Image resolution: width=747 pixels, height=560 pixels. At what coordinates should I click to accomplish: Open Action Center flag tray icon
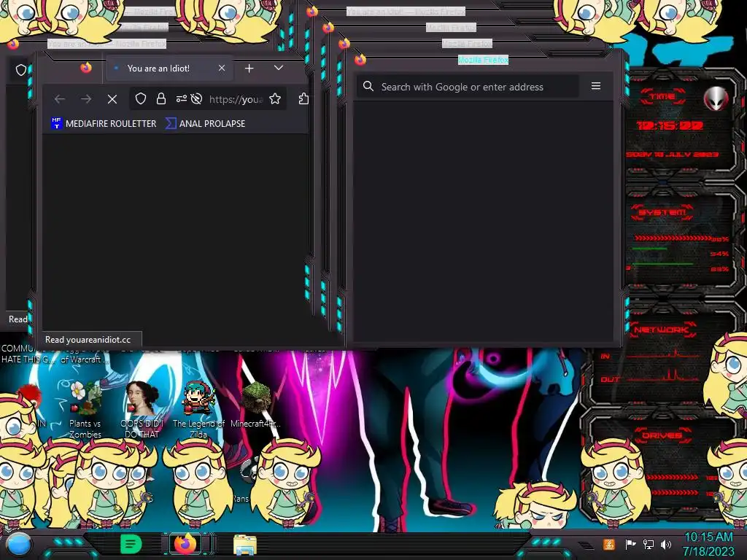coord(630,544)
